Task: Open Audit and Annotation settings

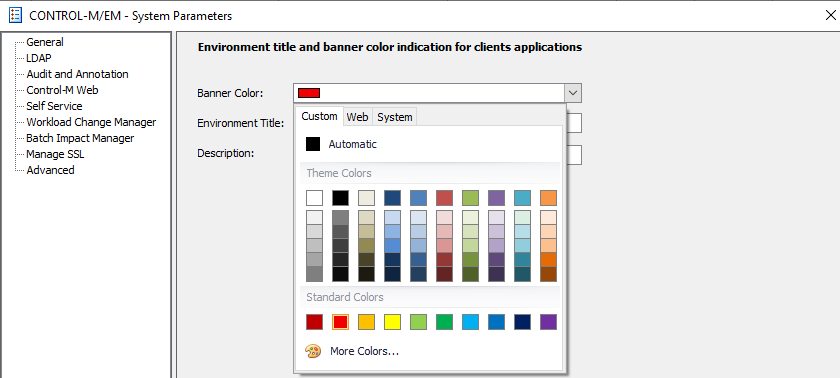Action: [x=78, y=74]
